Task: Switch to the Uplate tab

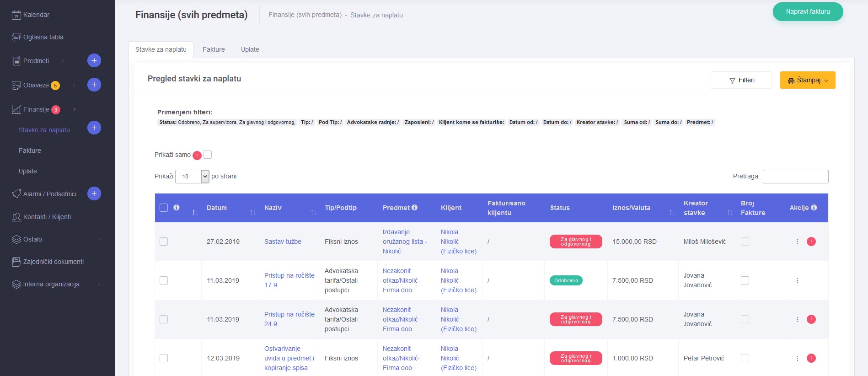Action: pos(250,49)
